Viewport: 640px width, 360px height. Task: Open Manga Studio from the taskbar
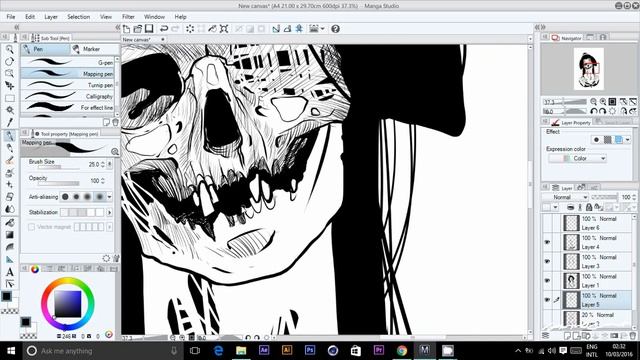pyautogui.click(x=425, y=350)
